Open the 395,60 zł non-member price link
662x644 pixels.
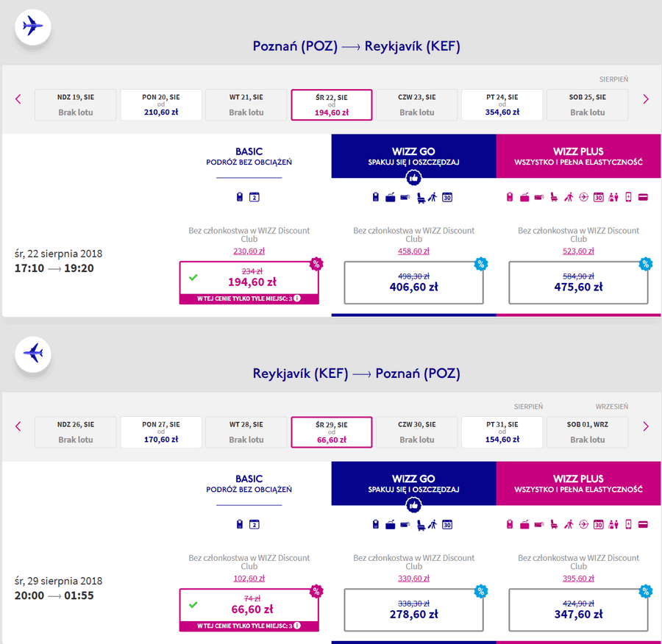578,578
